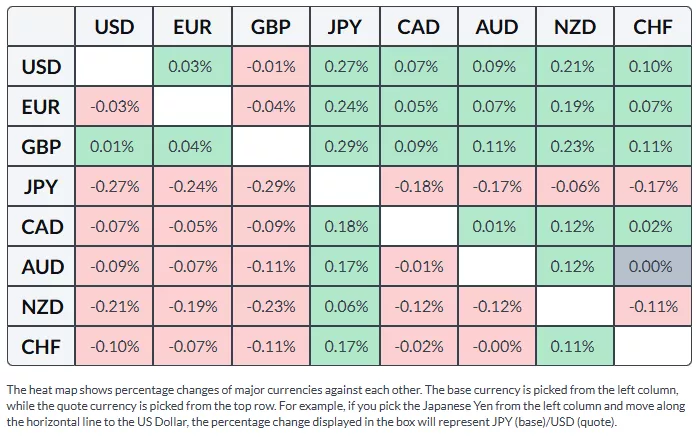Click the gray 0.00% AUD/CHF cell
Screen dimensions: 696x437
[x=652, y=267]
